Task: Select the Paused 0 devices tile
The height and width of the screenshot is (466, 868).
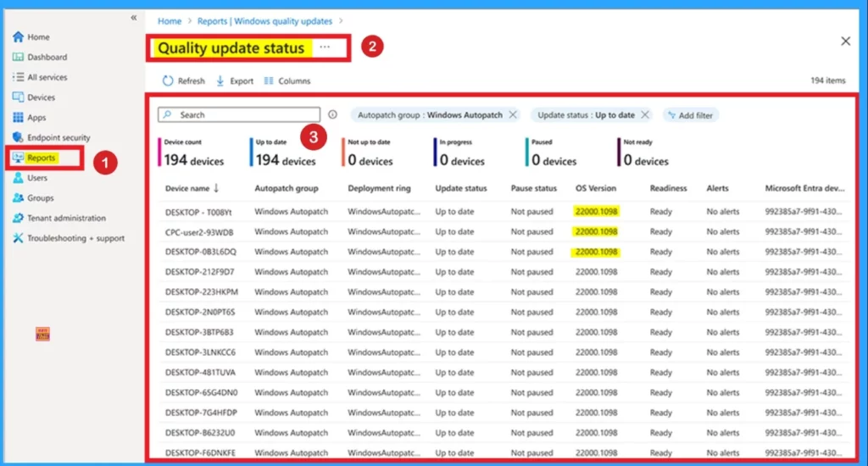Action: point(552,153)
